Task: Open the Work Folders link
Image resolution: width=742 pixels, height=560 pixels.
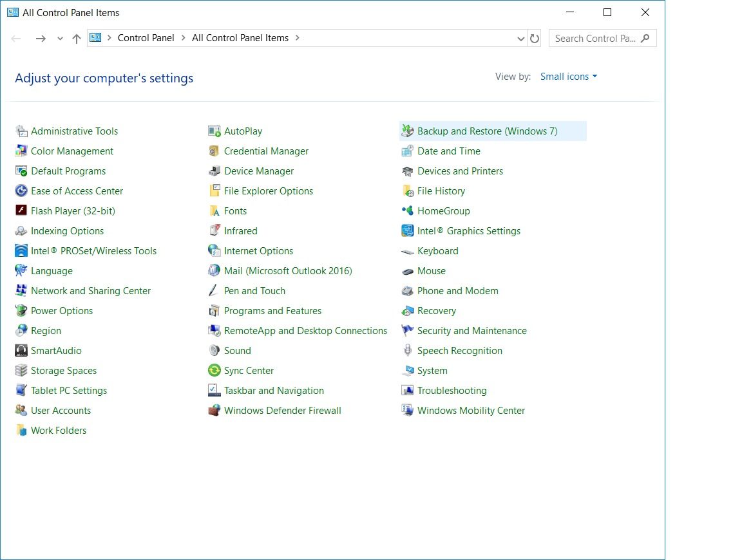Action: (59, 431)
